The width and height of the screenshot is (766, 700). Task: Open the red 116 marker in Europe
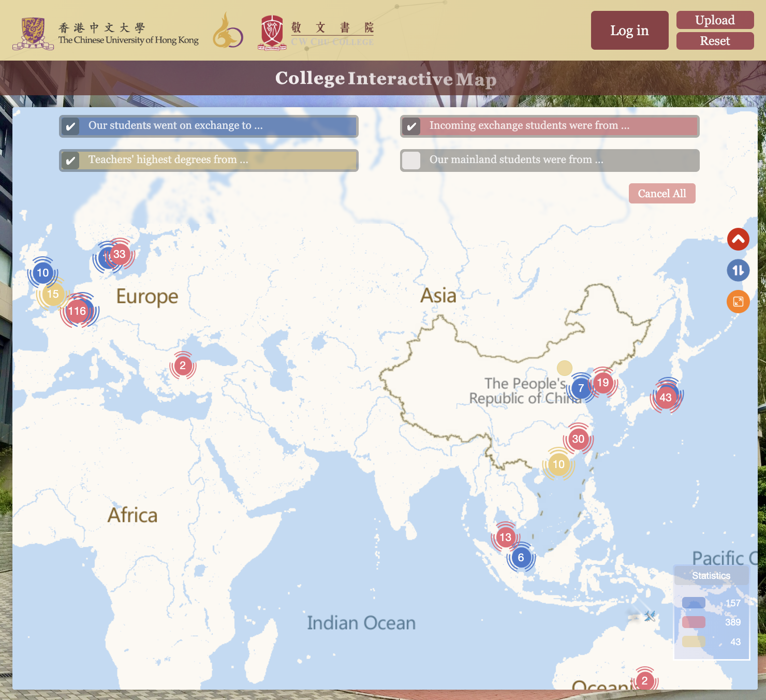tap(77, 311)
